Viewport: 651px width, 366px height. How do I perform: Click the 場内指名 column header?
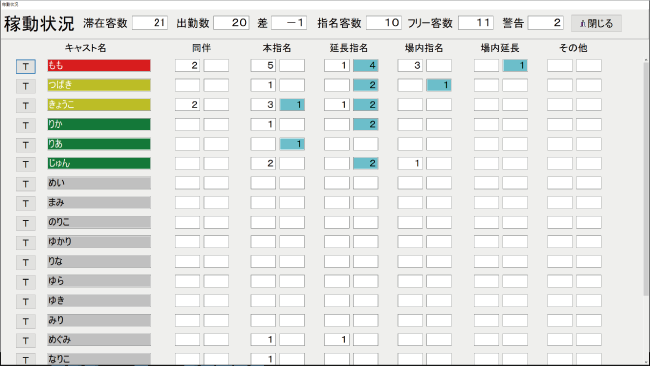tap(424, 48)
